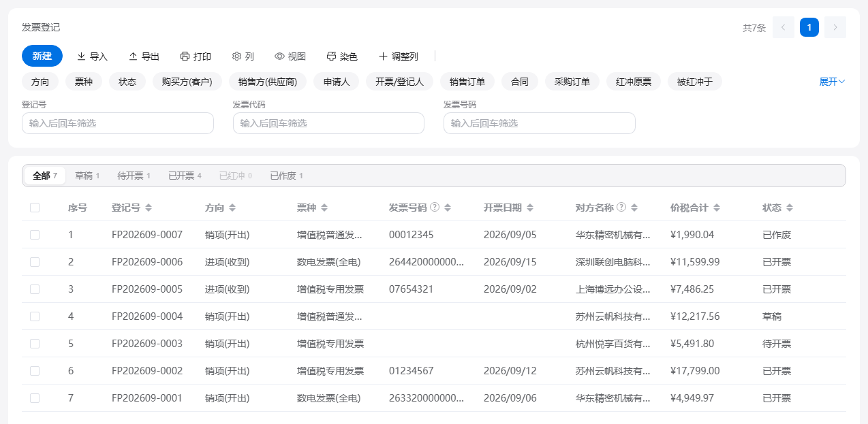Sort by 价税合计 column sort icon

click(x=716, y=208)
